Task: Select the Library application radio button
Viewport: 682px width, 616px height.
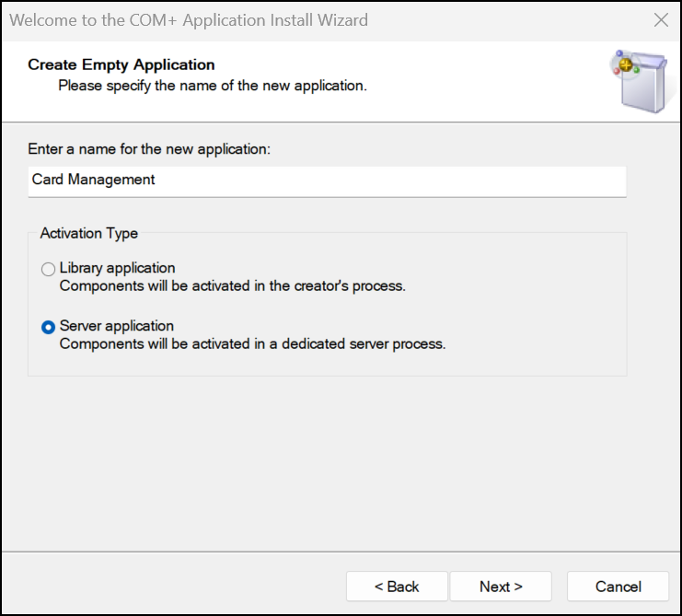Action: point(48,269)
